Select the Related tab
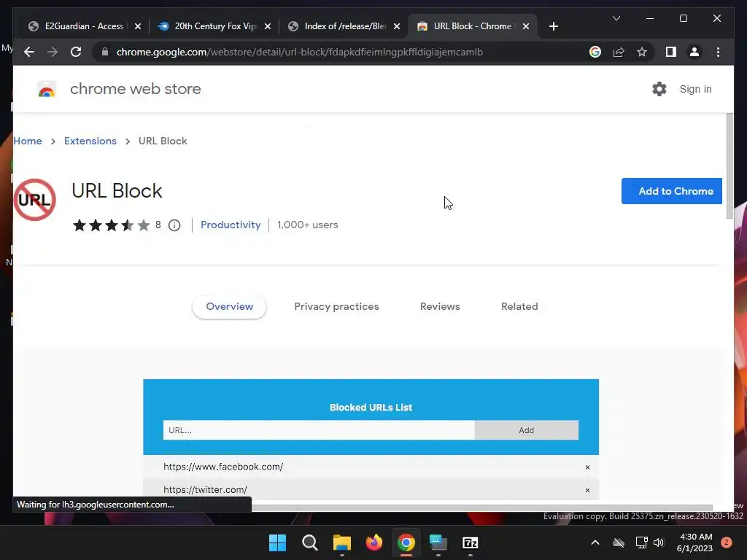This screenshot has height=560, width=747. tap(519, 307)
